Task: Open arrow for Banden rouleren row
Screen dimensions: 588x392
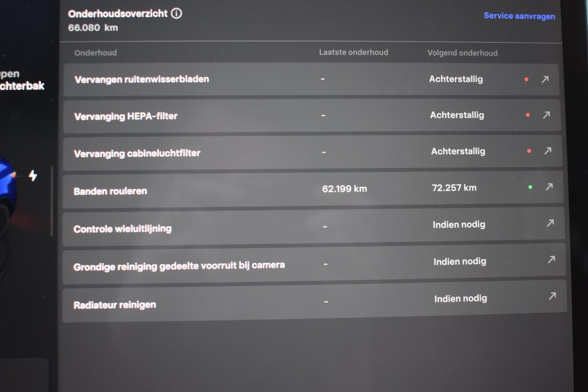Action: point(549,187)
